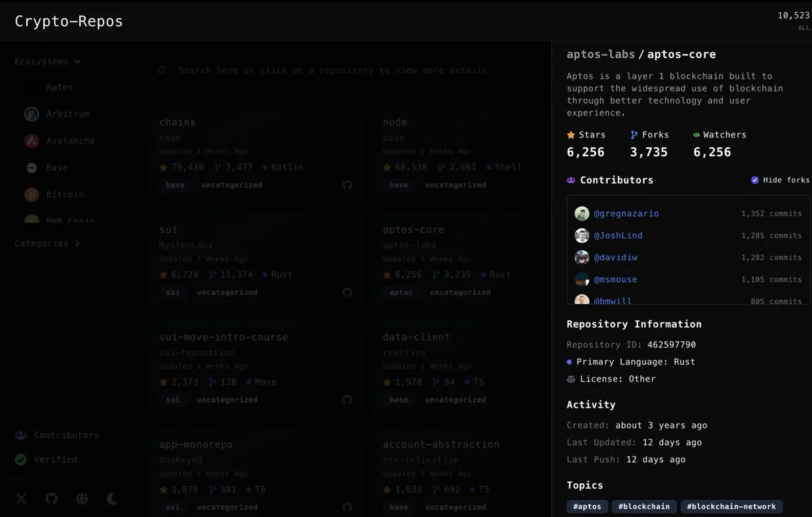Select the Aptos ecosystem icon
Image resolution: width=812 pixels, height=517 pixels.
(x=31, y=87)
